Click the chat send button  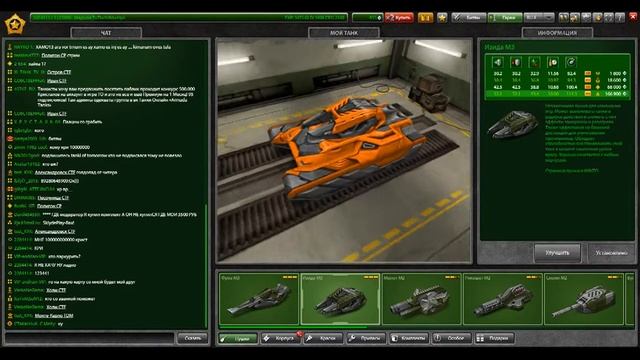pos(192,338)
